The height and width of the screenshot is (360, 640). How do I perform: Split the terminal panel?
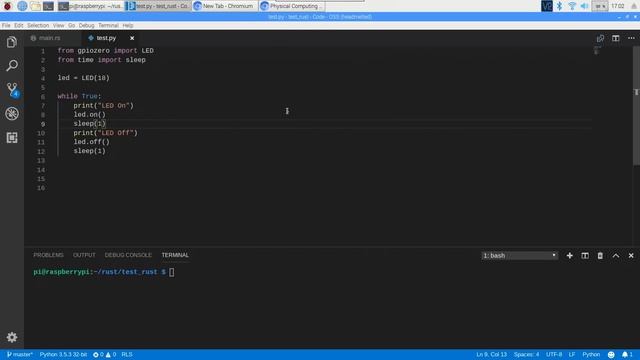pyautogui.click(x=585, y=256)
